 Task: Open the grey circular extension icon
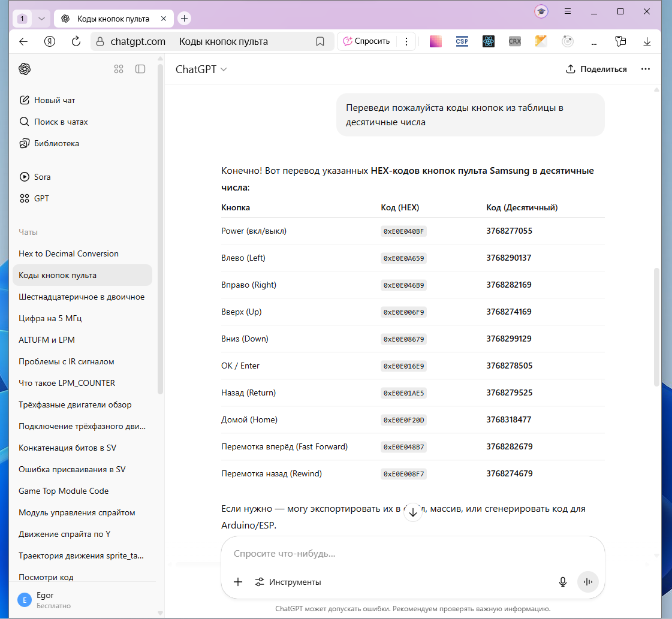[568, 41]
